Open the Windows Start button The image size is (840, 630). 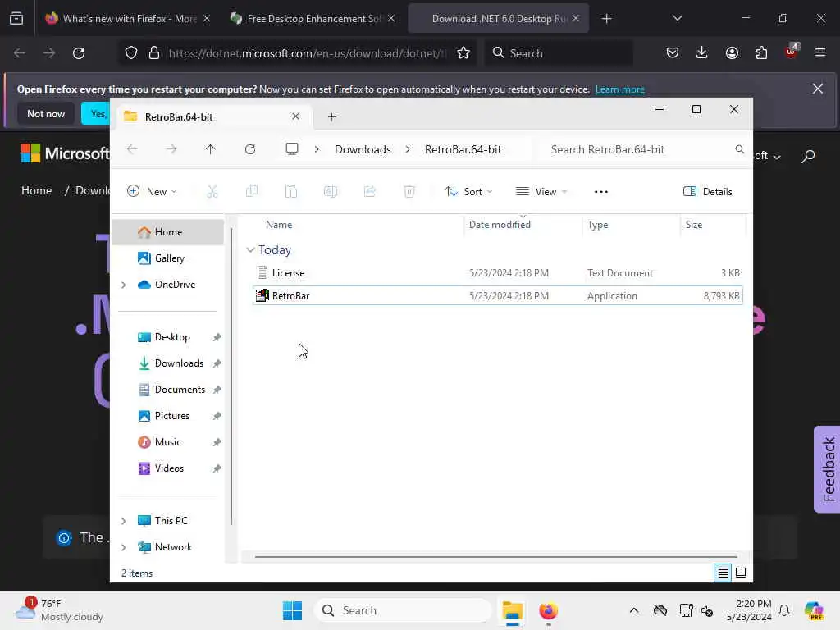(293, 610)
